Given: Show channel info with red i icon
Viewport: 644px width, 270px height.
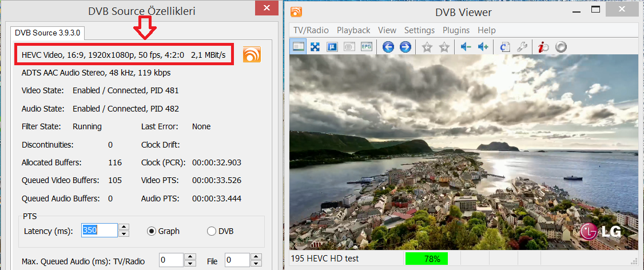Looking at the screenshot, I should 543,47.
